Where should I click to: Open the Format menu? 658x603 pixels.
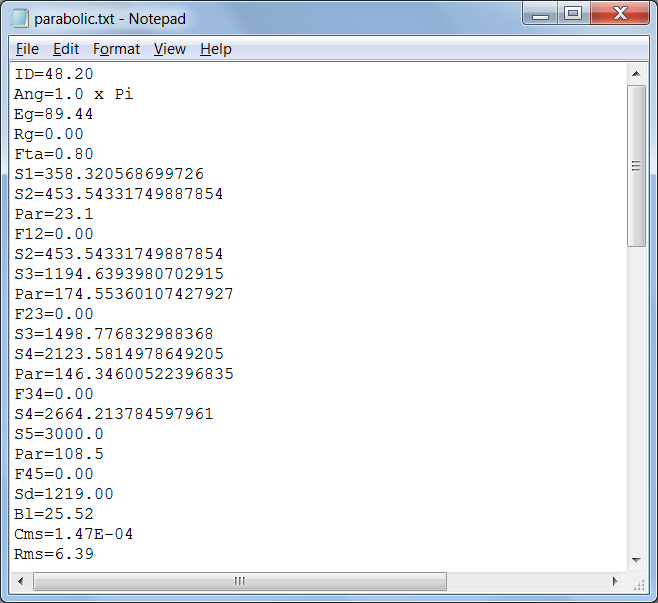116,49
